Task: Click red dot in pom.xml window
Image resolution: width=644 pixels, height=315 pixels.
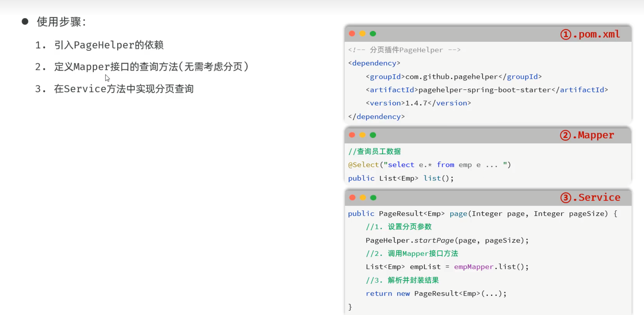Action: coord(352,34)
